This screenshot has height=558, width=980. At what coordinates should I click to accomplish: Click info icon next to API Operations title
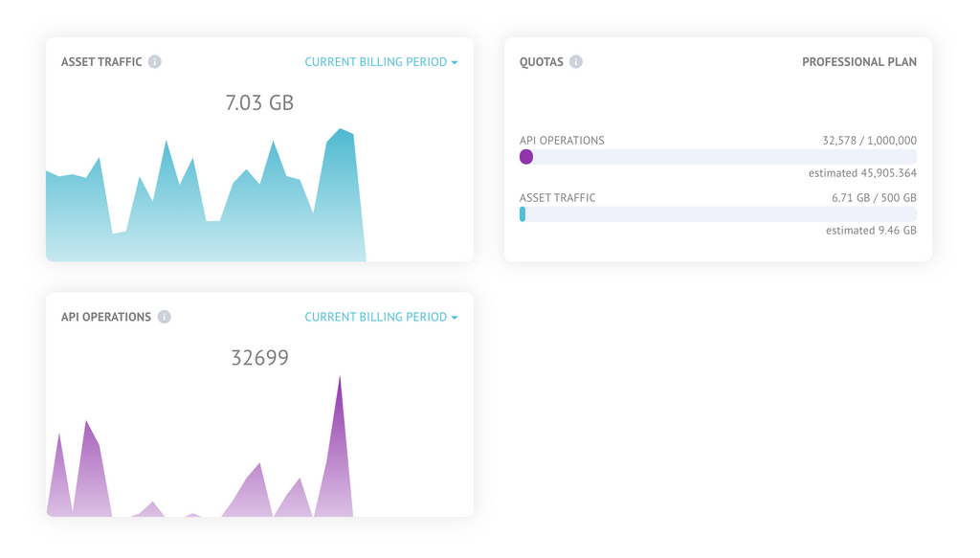point(164,317)
